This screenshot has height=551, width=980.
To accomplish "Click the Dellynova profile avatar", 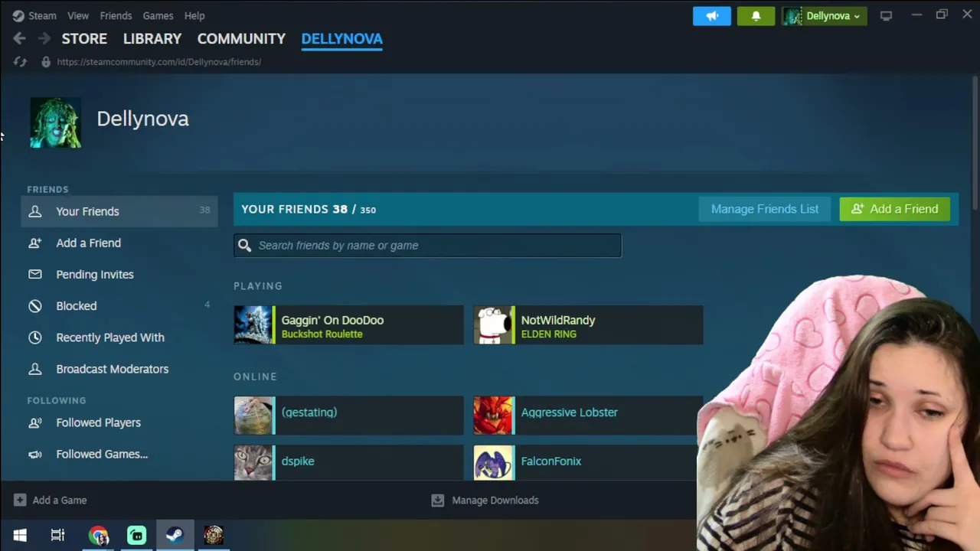I will [x=55, y=122].
